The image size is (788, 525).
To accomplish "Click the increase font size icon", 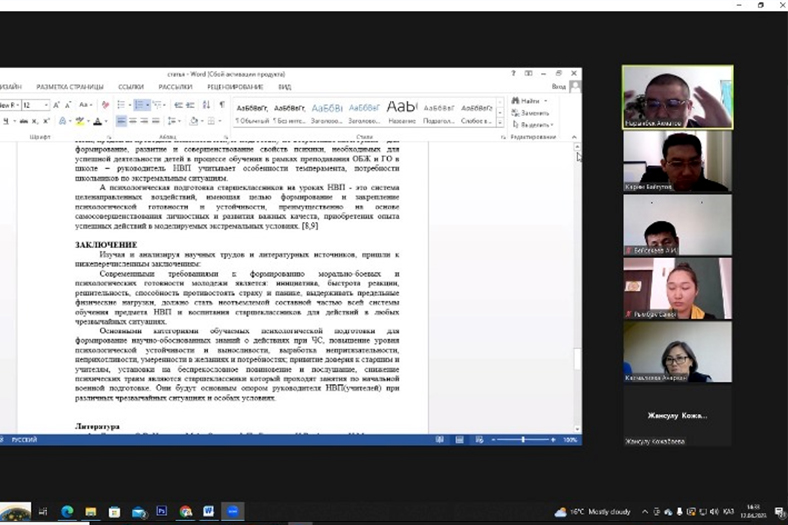I will pyautogui.click(x=56, y=105).
